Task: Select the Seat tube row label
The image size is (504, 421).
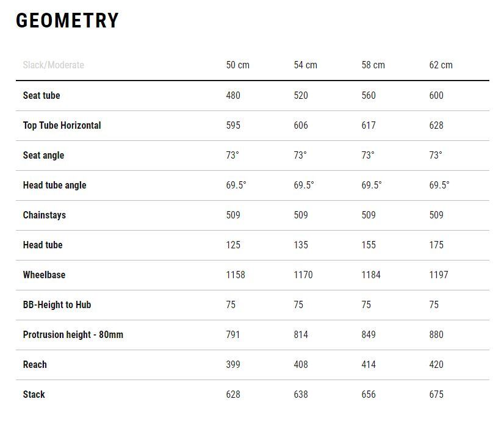Action: [41, 95]
